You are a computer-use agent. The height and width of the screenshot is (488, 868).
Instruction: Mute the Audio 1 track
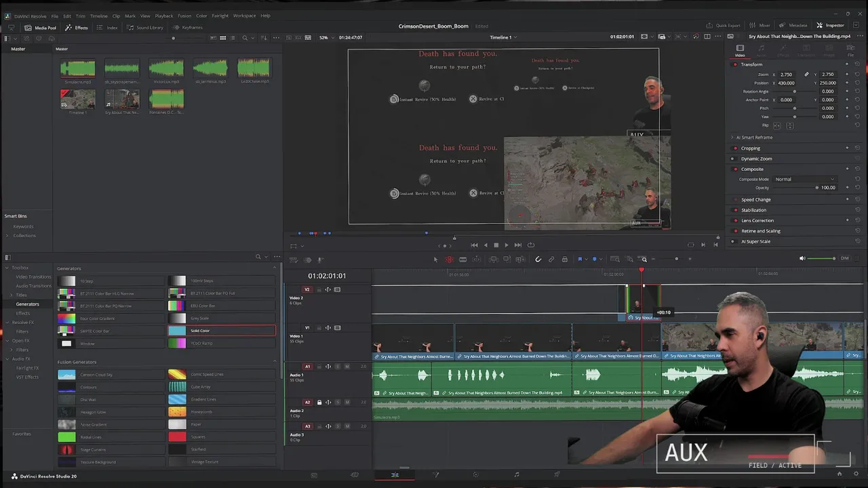click(x=347, y=367)
